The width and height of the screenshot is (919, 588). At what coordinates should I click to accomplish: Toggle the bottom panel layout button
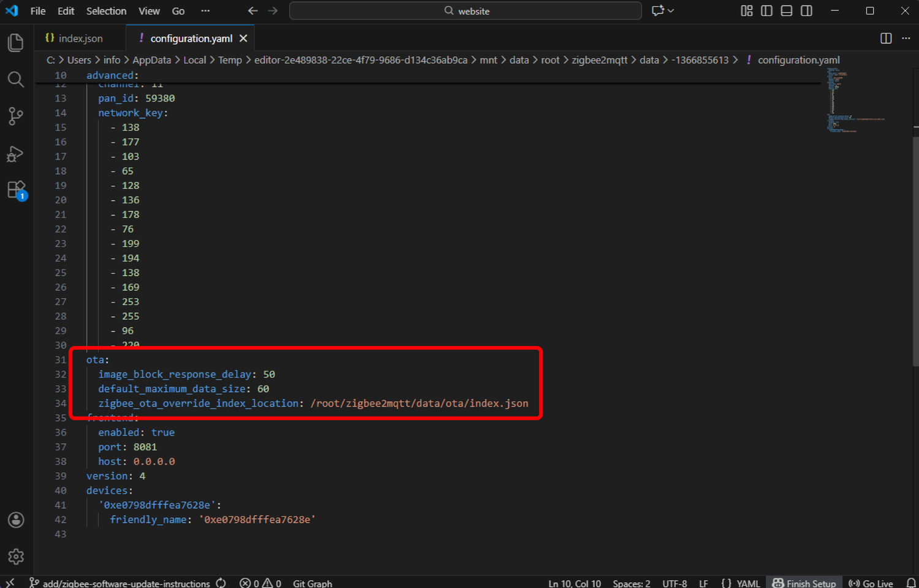787,11
